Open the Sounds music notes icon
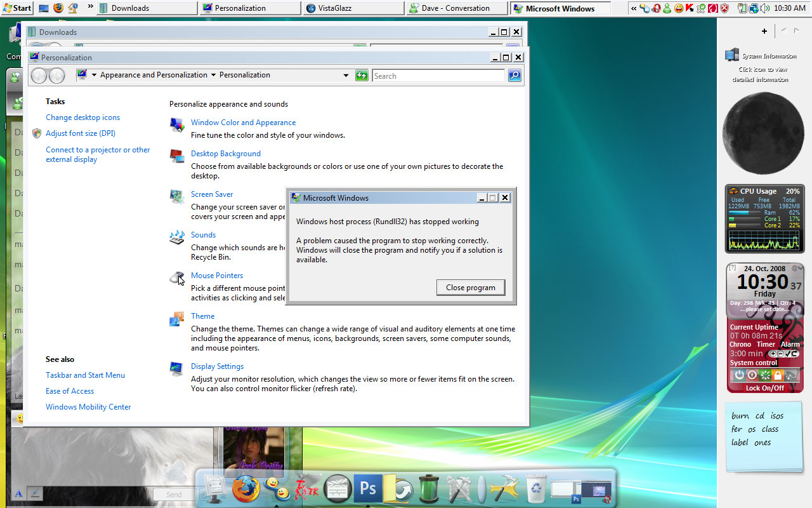The image size is (812, 508). click(177, 237)
